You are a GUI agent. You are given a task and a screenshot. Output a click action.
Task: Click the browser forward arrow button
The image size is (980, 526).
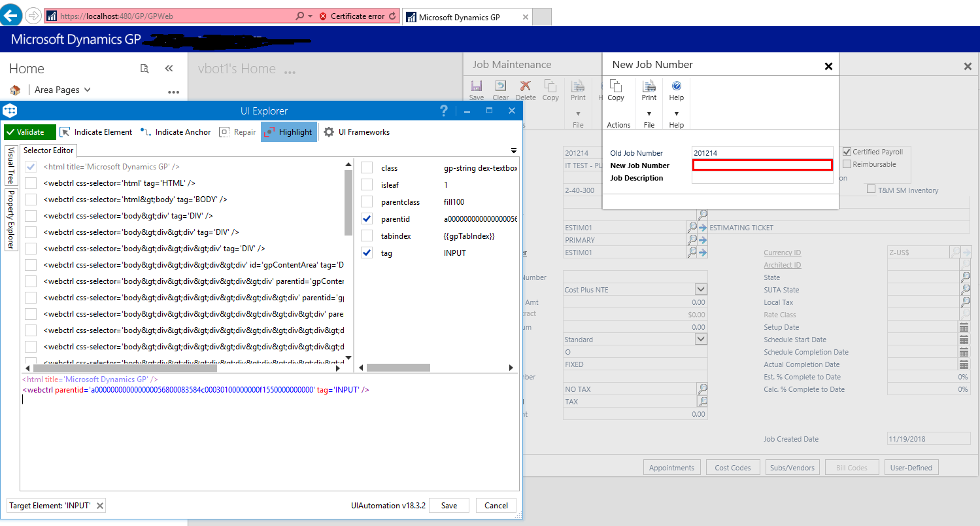click(x=33, y=15)
